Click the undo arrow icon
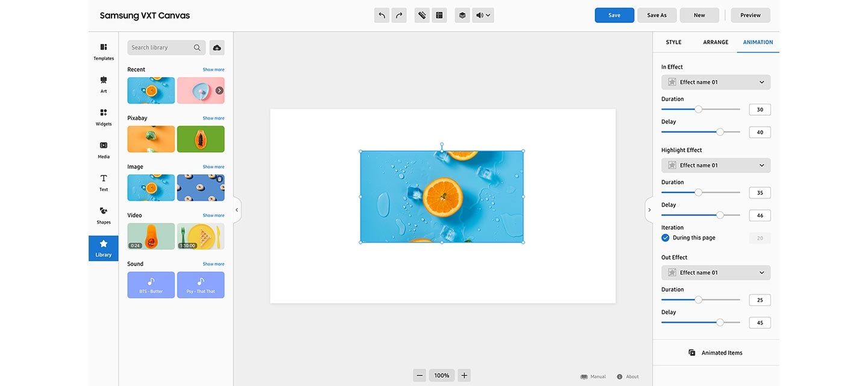The height and width of the screenshot is (386, 868). pyautogui.click(x=382, y=15)
